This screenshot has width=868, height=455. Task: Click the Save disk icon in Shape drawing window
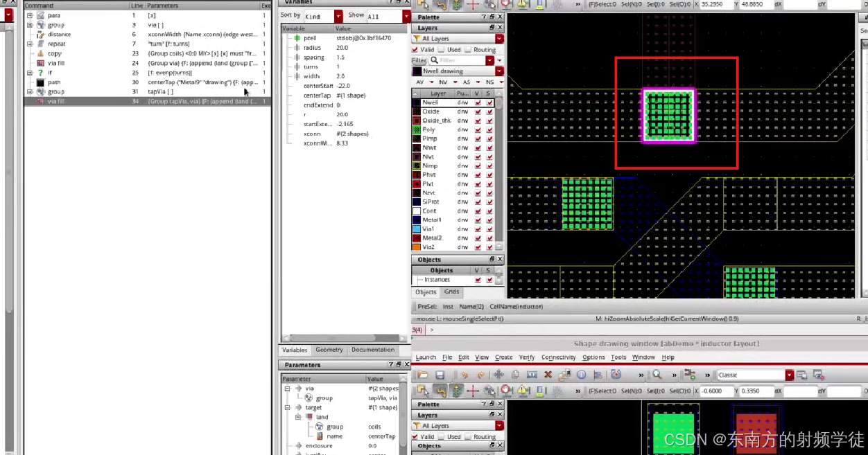440,375
